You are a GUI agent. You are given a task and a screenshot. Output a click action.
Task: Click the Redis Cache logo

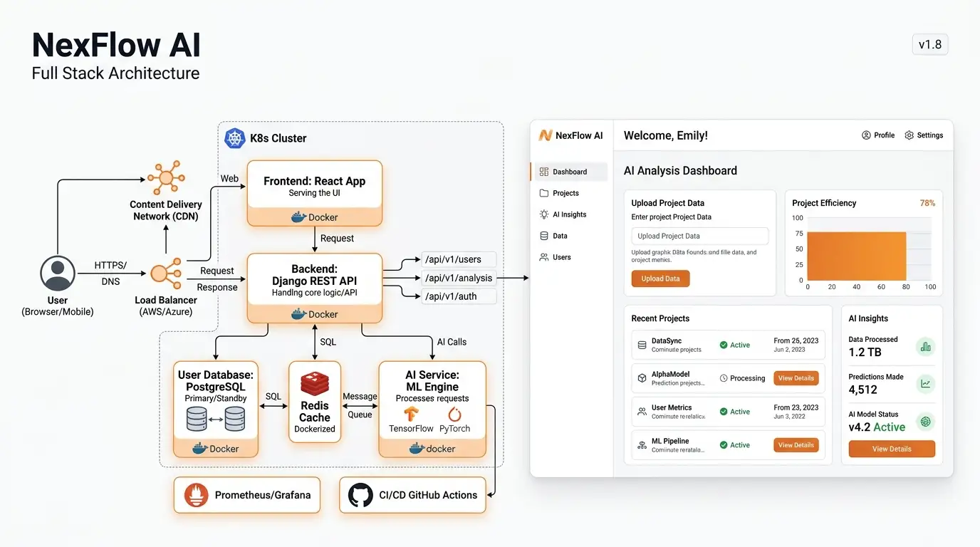point(315,385)
